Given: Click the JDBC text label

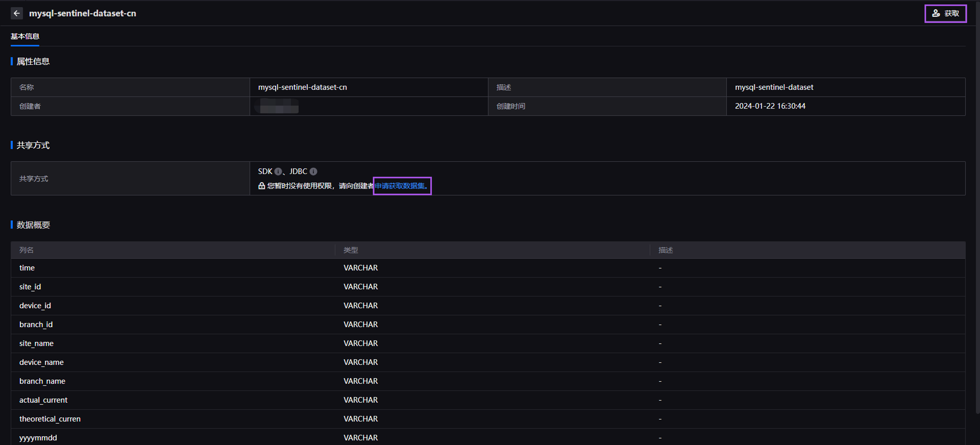Looking at the screenshot, I should tap(298, 172).
